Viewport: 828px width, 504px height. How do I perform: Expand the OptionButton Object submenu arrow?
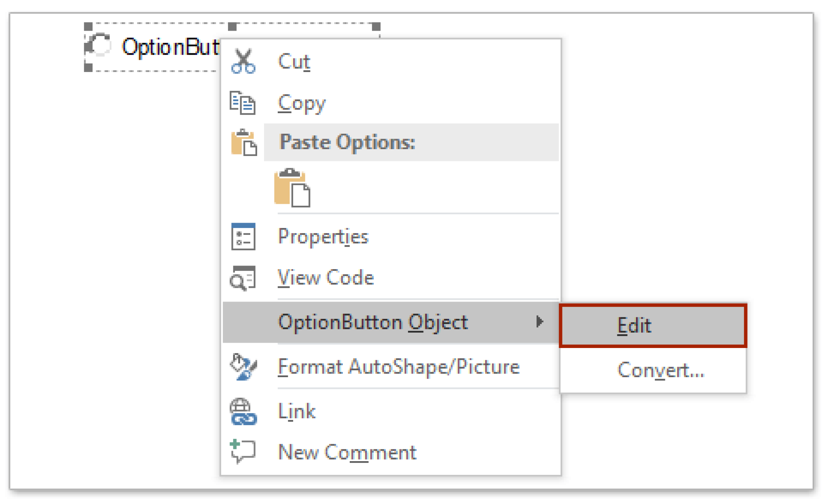pyautogui.click(x=541, y=322)
